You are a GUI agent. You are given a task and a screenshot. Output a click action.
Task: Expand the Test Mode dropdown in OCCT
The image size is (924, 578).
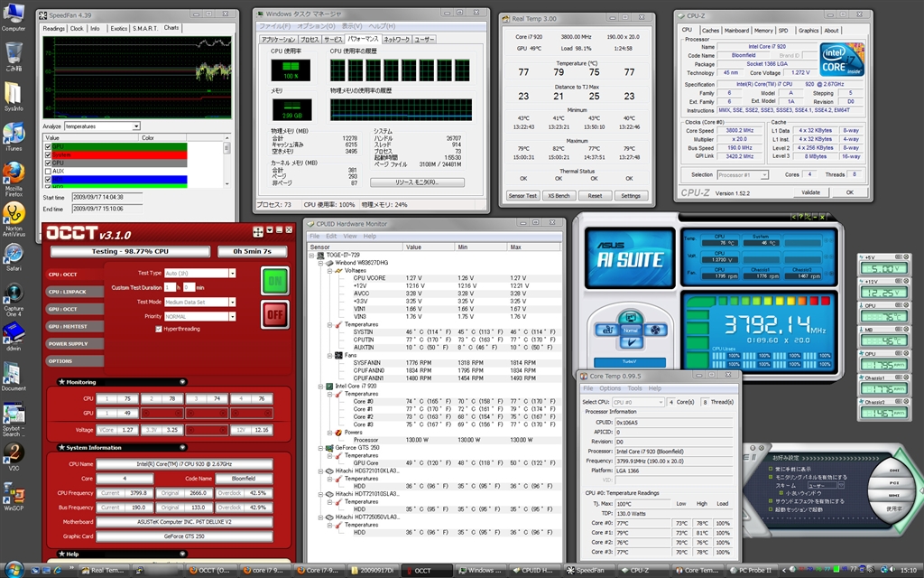point(232,302)
